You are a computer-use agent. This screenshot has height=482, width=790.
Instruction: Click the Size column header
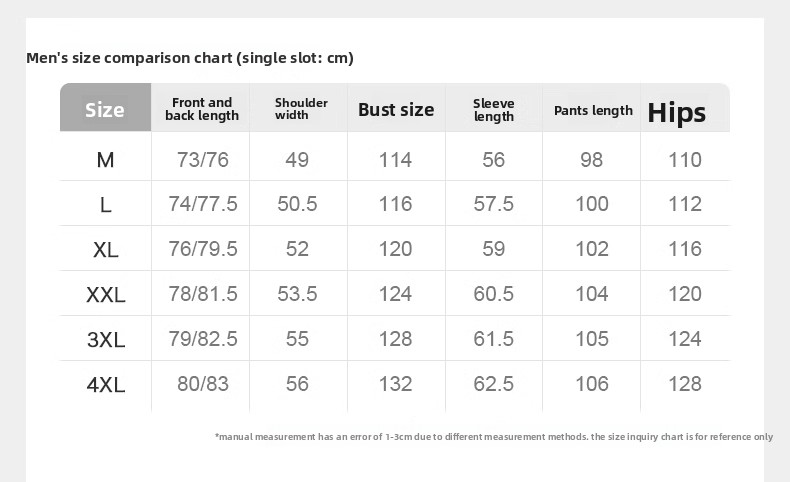point(105,109)
